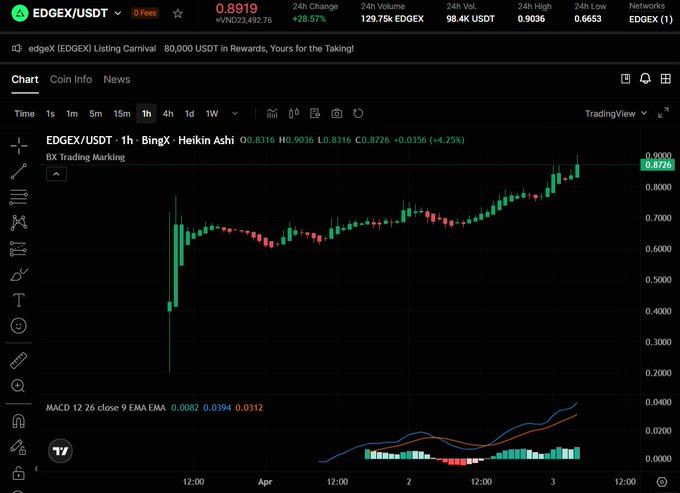Open the emoji sticker tool
The image size is (680, 493).
coord(18,326)
